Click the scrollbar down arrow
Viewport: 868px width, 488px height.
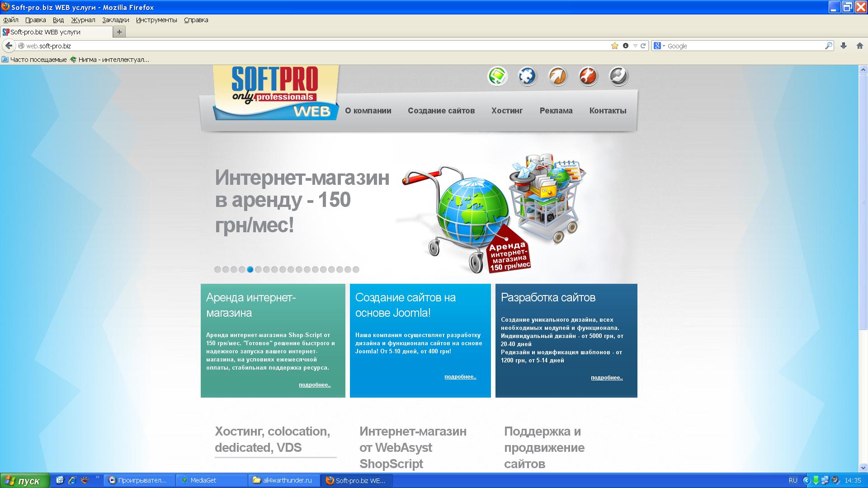click(863, 468)
